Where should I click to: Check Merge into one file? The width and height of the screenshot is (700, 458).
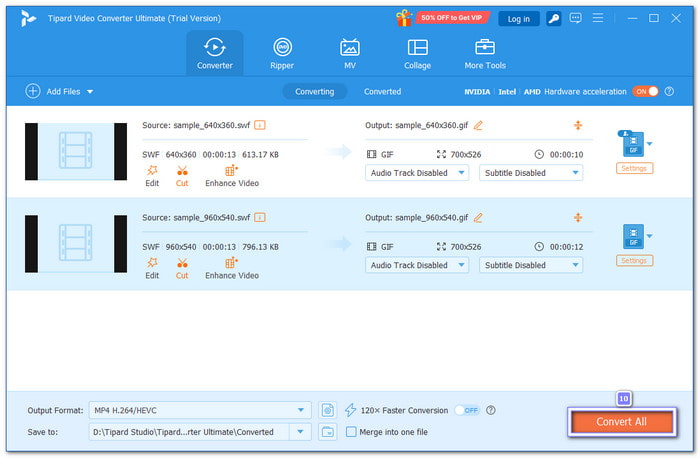pos(351,432)
